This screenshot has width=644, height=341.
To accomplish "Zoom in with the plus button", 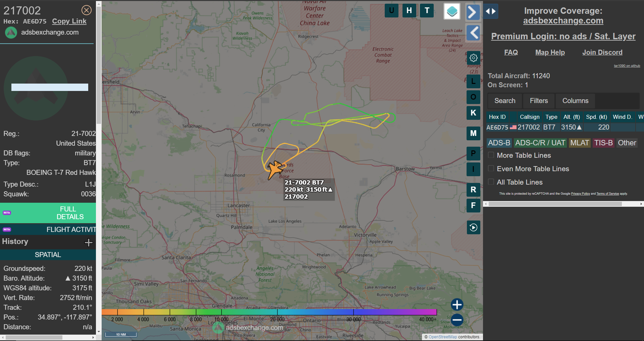I will coord(457,305).
